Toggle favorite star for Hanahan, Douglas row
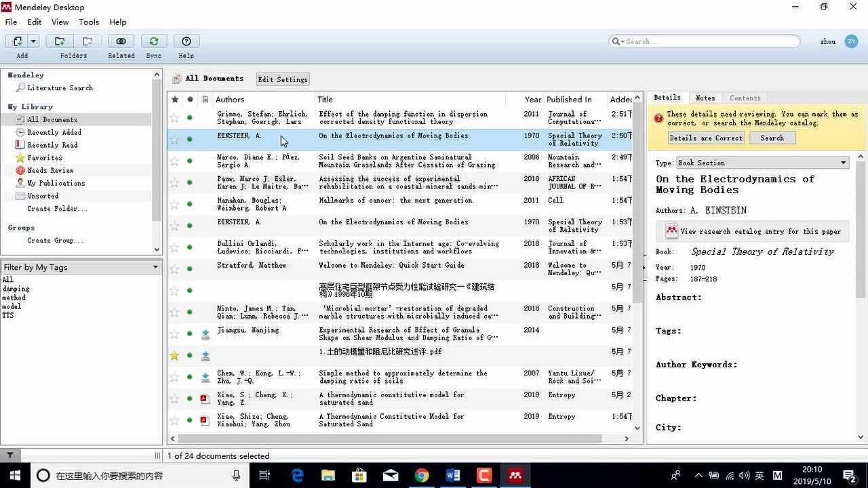Image resolution: width=868 pixels, height=488 pixels. [x=174, y=204]
